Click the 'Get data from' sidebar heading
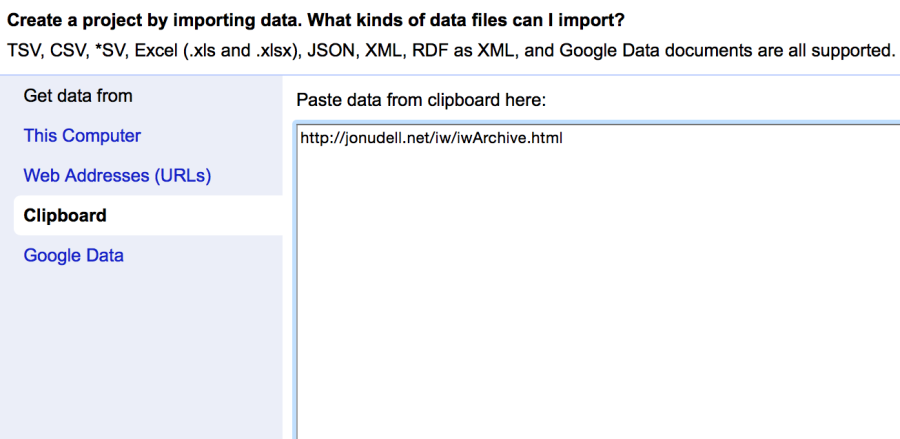900x439 pixels. coord(78,96)
